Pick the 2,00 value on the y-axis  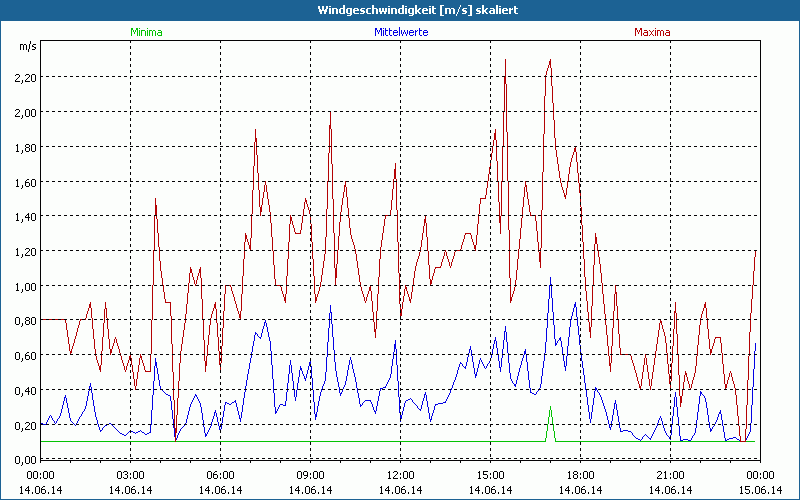coord(26,112)
